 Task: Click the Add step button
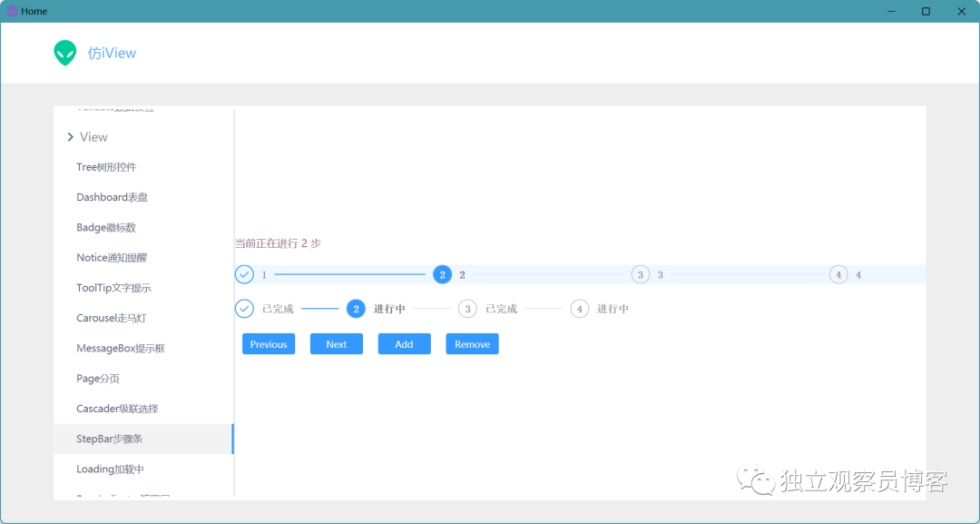(405, 344)
